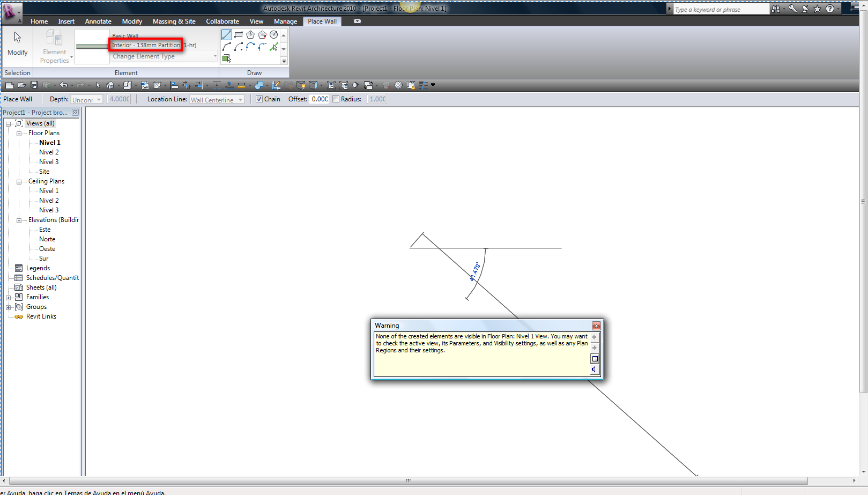Click the speaker icon in Warning dialog
This screenshot has width=868, height=495.
pos(595,370)
